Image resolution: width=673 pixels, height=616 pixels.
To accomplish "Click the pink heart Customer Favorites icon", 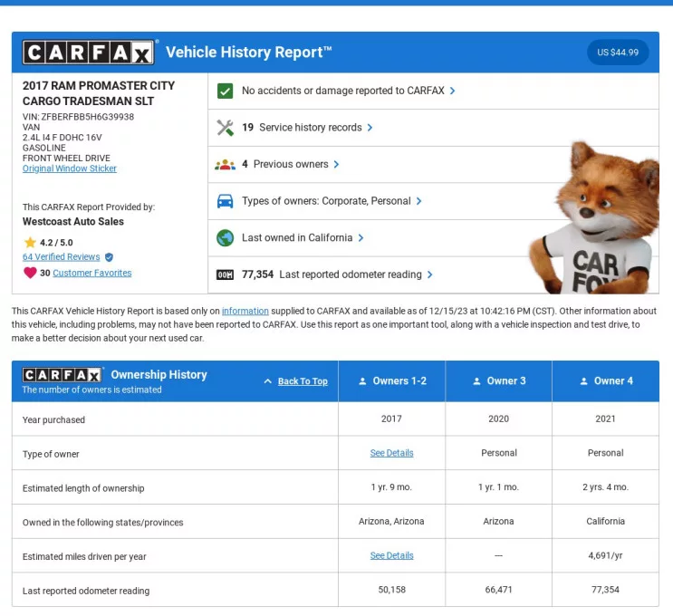I will (x=30, y=273).
